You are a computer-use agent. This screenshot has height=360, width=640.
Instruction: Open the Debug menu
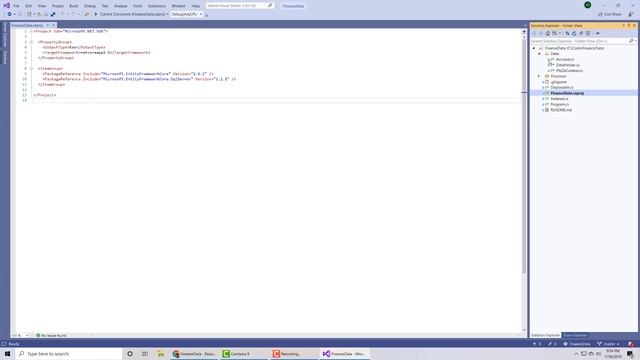pos(90,6)
